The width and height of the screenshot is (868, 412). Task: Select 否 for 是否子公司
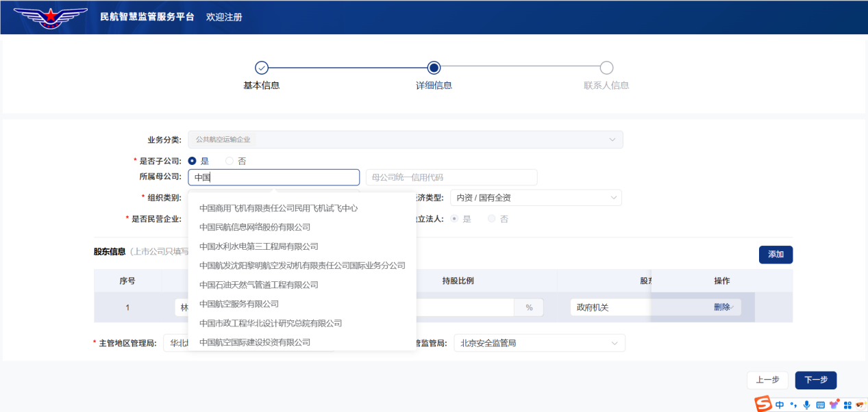pyautogui.click(x=229, y=160)
